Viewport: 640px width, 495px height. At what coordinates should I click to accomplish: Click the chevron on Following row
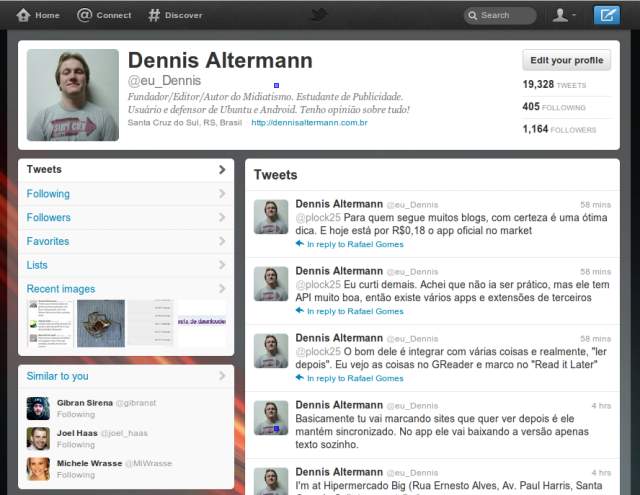[222, 193]
